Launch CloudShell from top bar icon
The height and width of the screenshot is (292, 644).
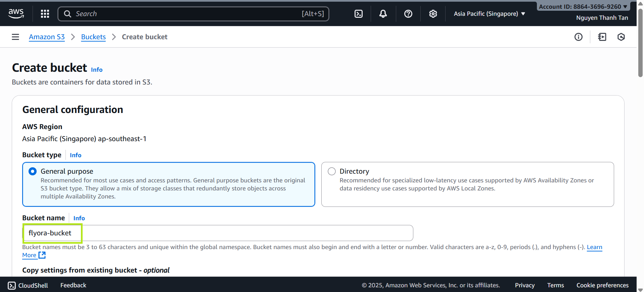click(x=358, y=14)
